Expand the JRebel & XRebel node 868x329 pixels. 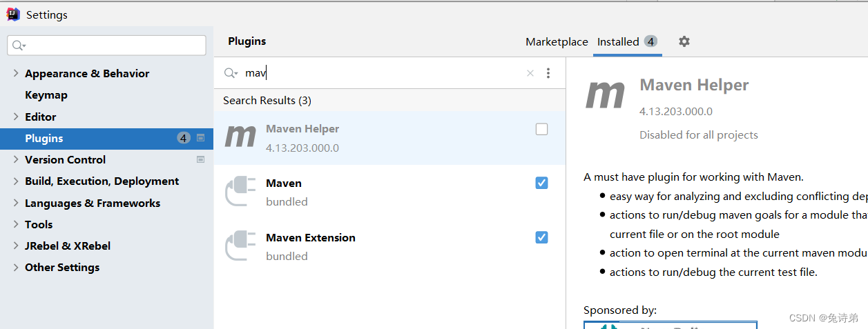pos(16,246)
